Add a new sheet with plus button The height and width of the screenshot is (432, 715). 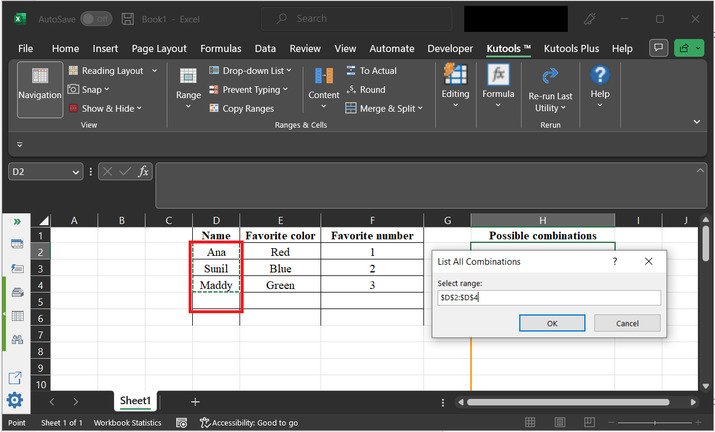coord(195,401)
